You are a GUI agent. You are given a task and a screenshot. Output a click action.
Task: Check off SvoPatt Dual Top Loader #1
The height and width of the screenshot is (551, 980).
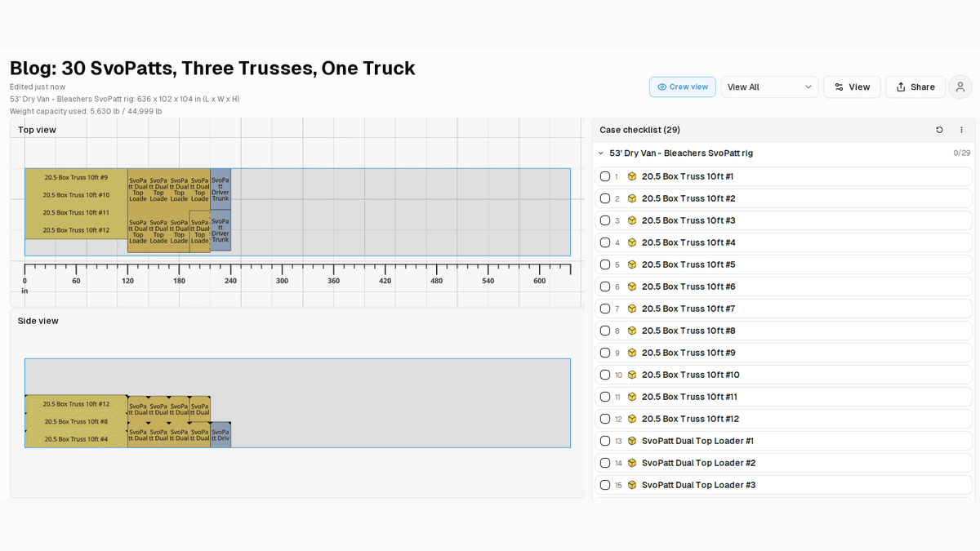[x=605, y=441]
